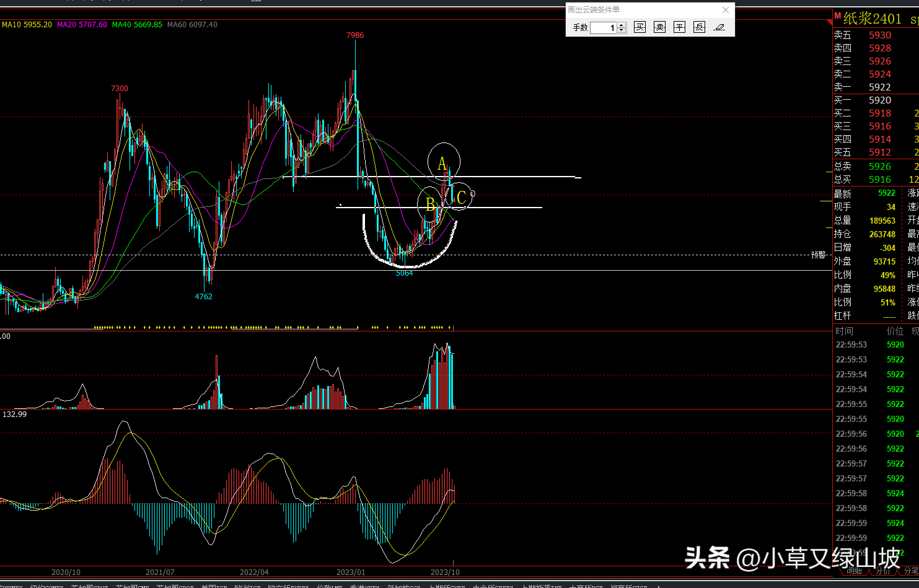Select the MA60 6097.40 indicator label
The image size is (919, 588).
coord(192,25)
